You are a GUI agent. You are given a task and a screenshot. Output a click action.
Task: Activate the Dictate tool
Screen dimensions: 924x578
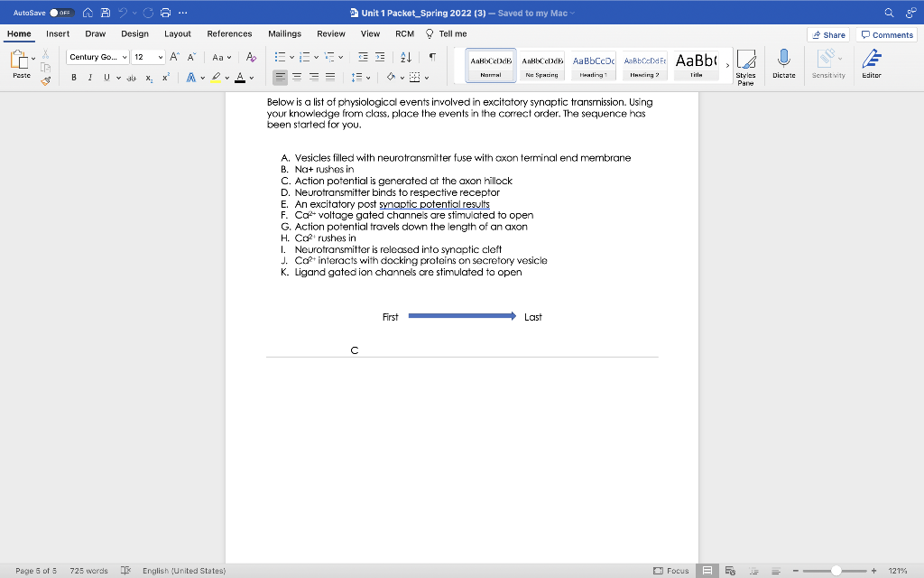point(784,63)
